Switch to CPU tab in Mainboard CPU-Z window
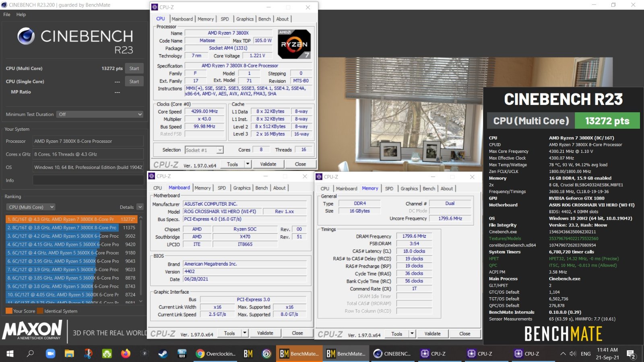Screen dimensions: 644x362 coord(158,188)
